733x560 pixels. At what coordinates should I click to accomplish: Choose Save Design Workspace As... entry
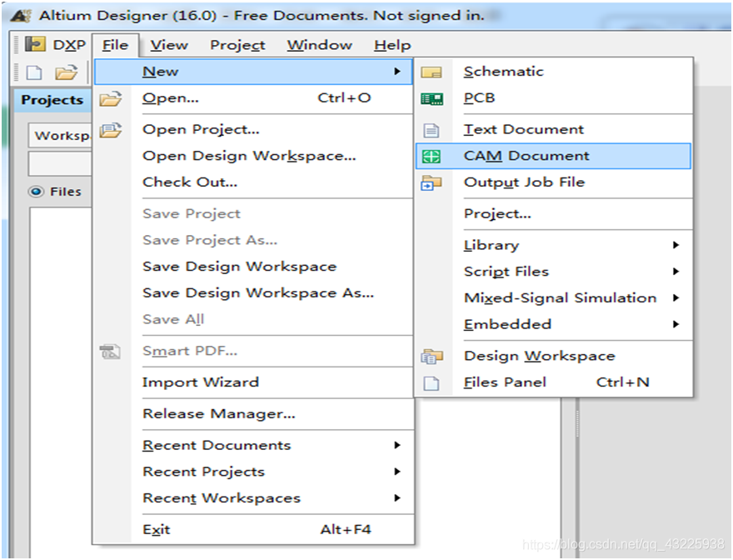point(254,292)
